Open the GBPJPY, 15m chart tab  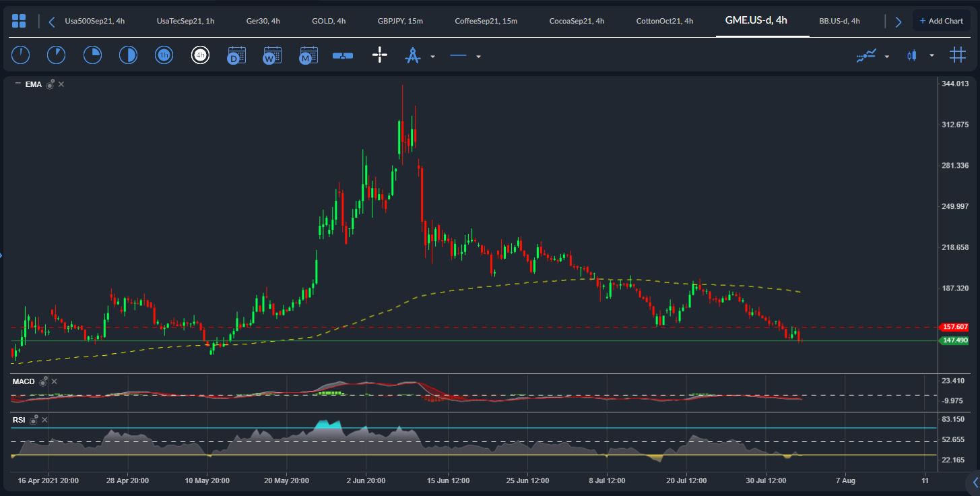click(x=400, y=21)
